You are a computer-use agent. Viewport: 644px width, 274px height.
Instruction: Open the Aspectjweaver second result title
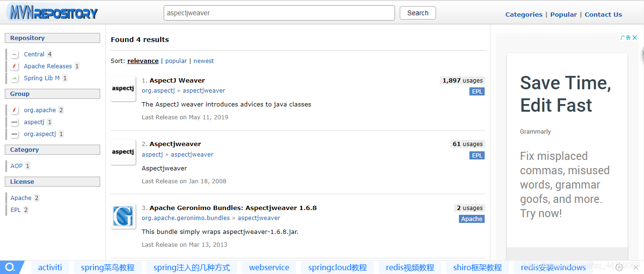point(175,144)
